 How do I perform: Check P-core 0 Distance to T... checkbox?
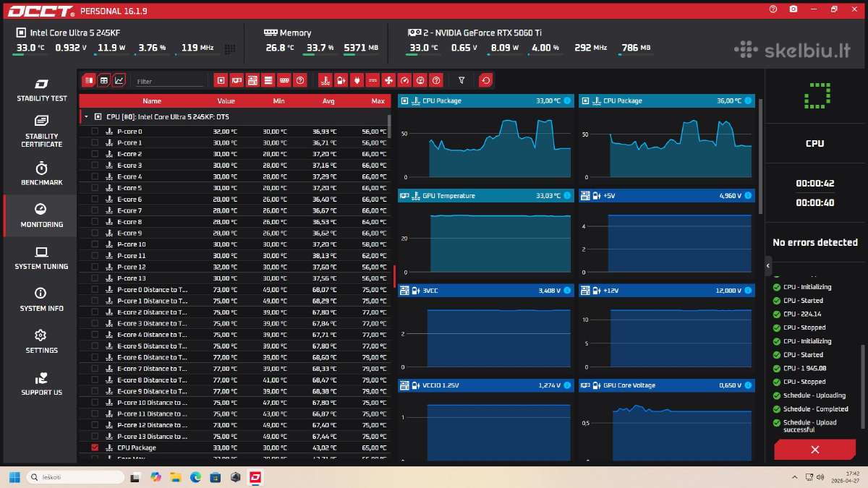tap(95, 289)
